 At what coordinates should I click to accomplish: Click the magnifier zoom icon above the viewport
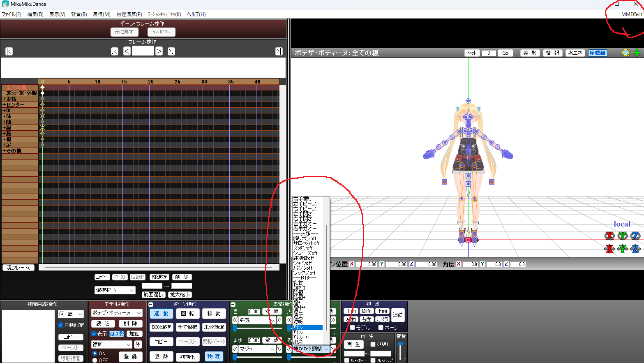626,53
